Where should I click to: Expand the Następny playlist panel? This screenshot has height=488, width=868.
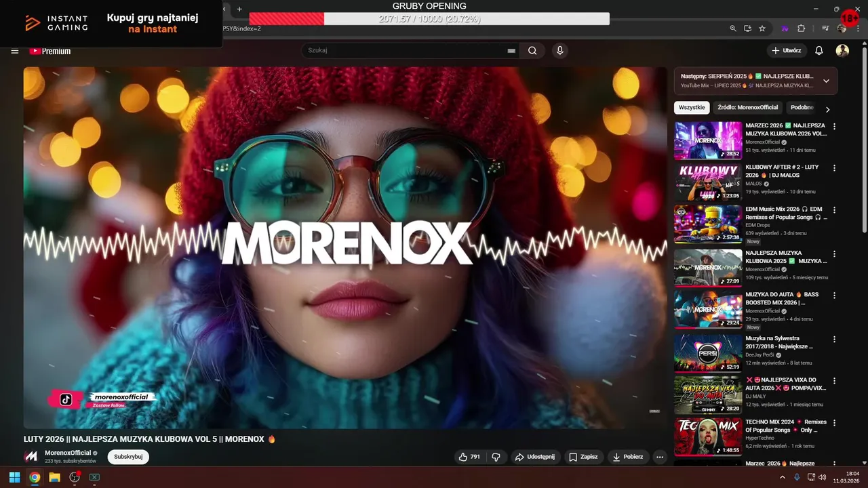(826, 81)
